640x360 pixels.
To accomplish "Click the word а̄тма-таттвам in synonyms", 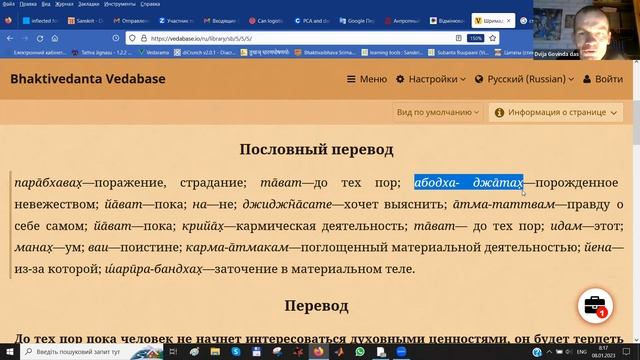I will click(504, 204).
